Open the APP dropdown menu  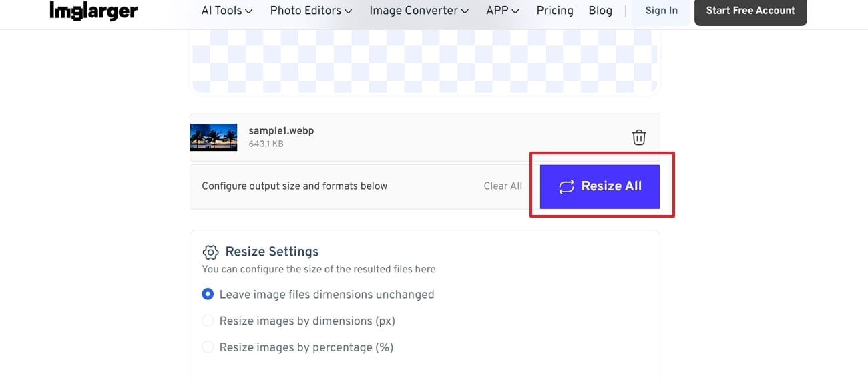tap(503, 11)
